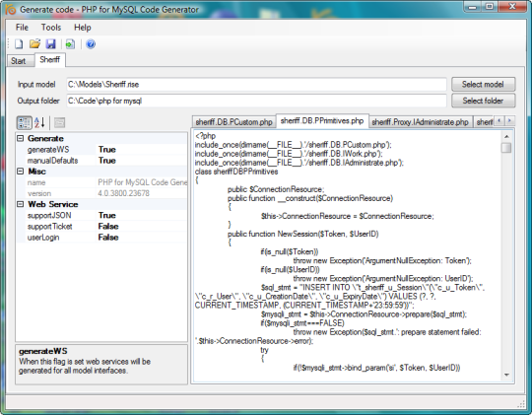Sort properties alphabetically with A-Z icon
This screenshot has width=532, height=415.
click(x=39, y=122)
